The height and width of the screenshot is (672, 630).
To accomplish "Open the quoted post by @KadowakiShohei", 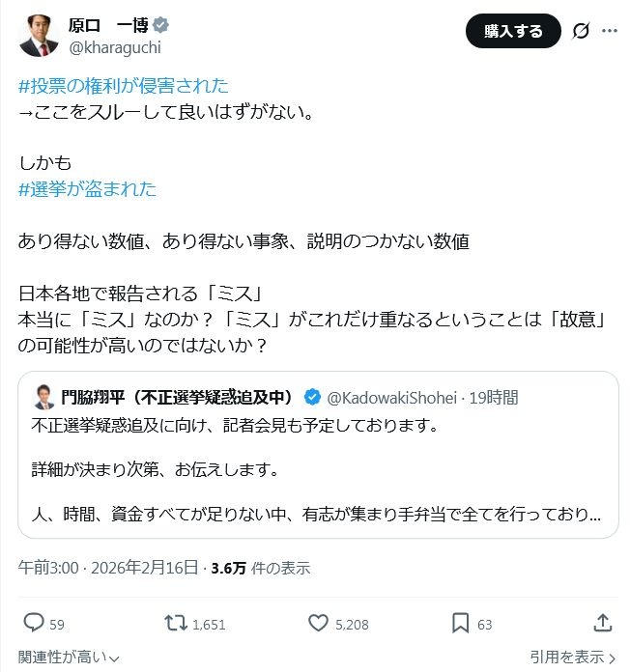I will click(318, 471).
